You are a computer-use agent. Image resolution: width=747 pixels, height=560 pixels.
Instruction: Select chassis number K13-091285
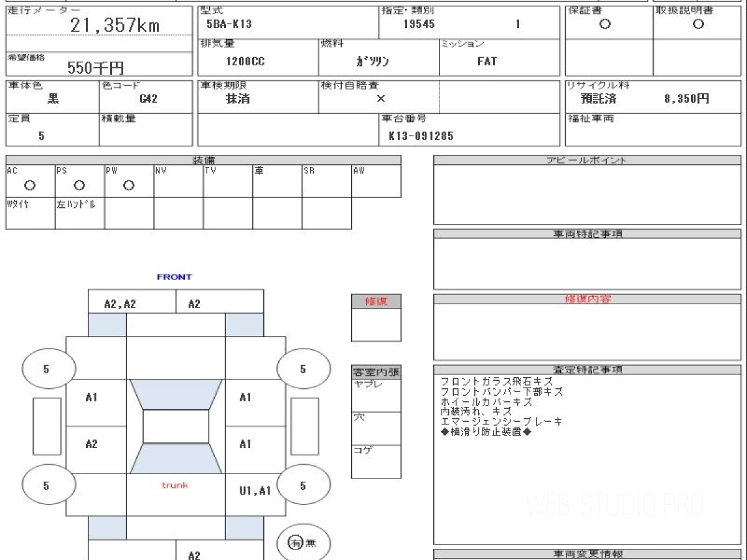click(x=421, y=136)
